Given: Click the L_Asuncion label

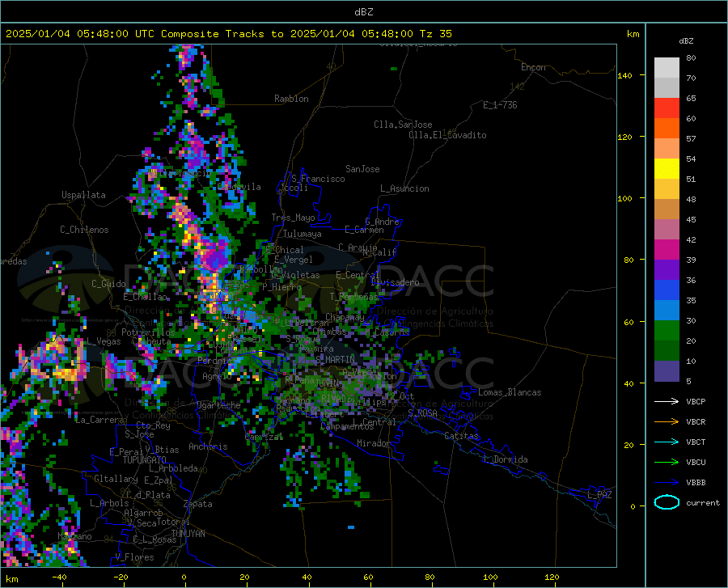Looking at the screenshot, I should [x=404, y=188].
